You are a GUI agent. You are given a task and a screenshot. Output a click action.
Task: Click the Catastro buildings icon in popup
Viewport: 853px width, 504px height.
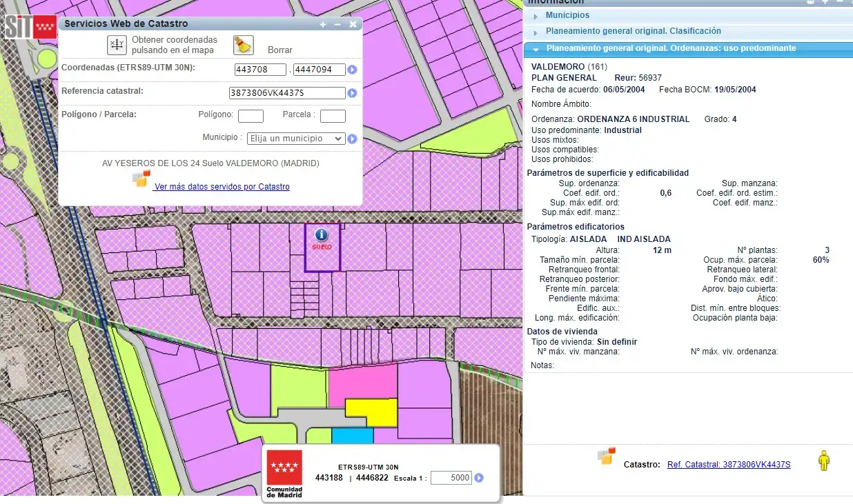point(141,179)
